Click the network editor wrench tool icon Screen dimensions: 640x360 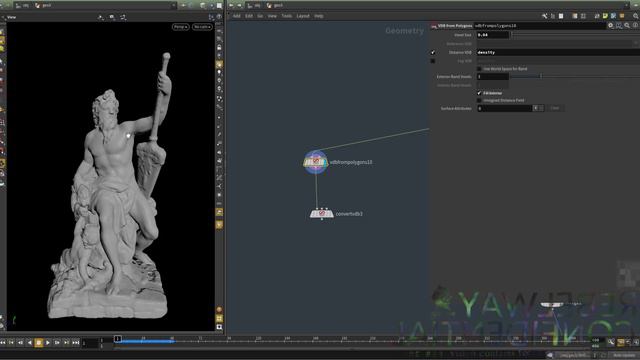click(x=544, y=16)
